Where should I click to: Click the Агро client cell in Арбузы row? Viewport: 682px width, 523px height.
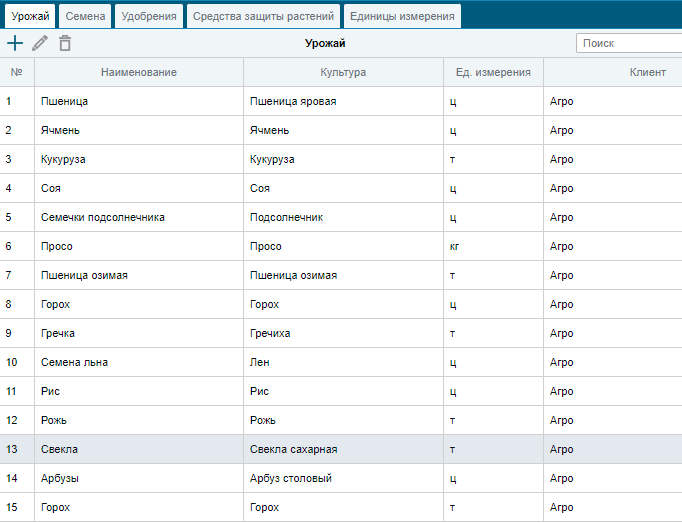(x=613, y=478)
